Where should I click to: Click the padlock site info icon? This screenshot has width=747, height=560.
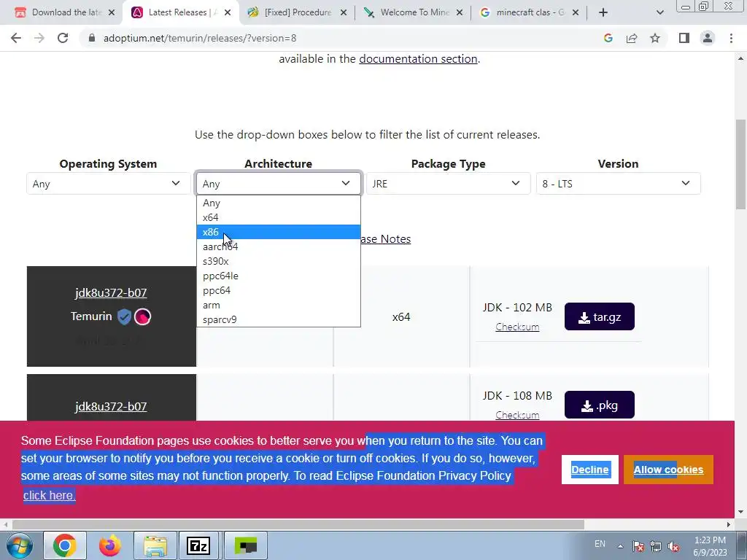pos(92,38)
